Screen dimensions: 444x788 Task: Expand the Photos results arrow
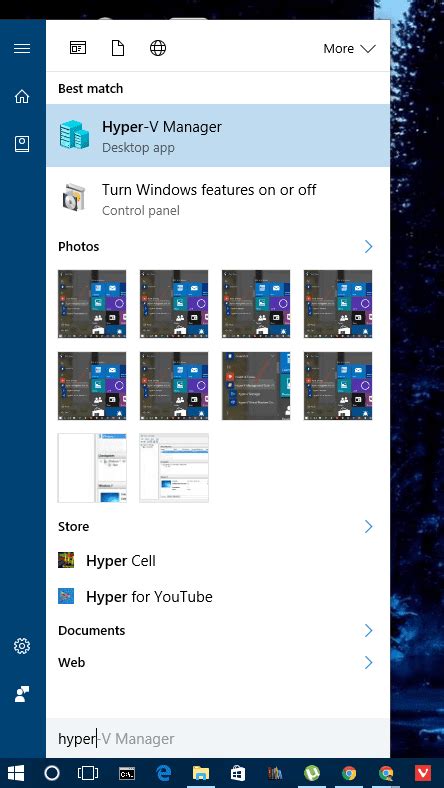tap(369, 246)
